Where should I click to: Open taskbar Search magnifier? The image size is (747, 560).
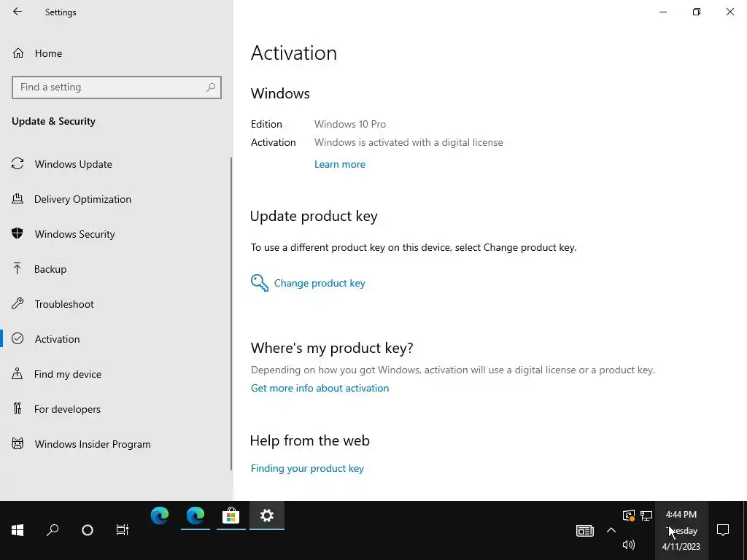click(53, 530)
